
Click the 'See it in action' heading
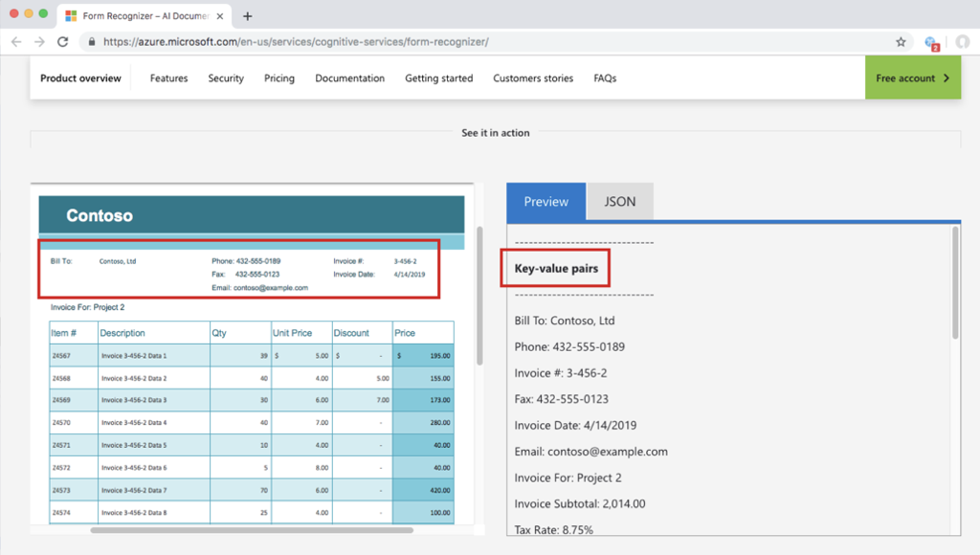click(x=495, y=132)
